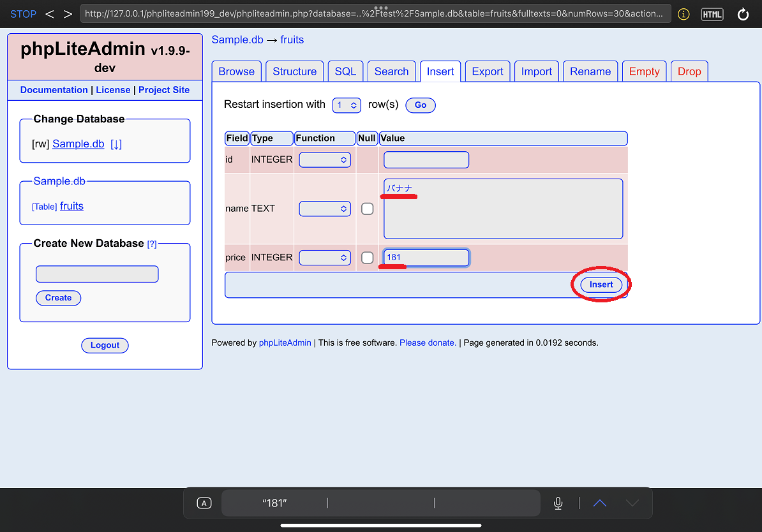Jump to previous field with up chevron
762x532 pixels.
pos(600,503)
